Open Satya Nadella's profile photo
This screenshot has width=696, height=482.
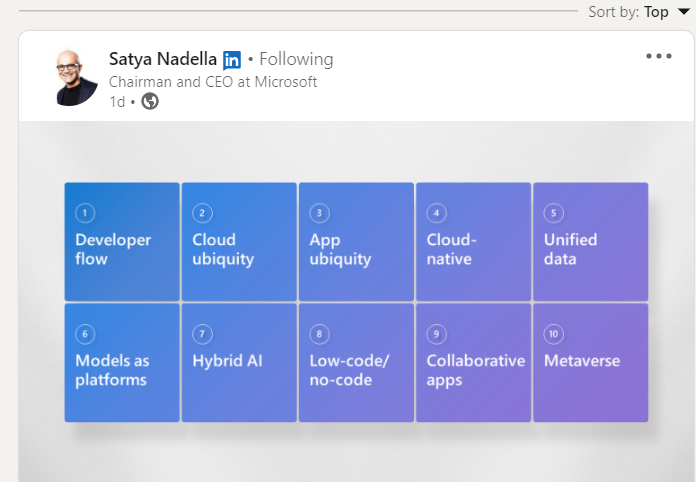pos(76,78)
